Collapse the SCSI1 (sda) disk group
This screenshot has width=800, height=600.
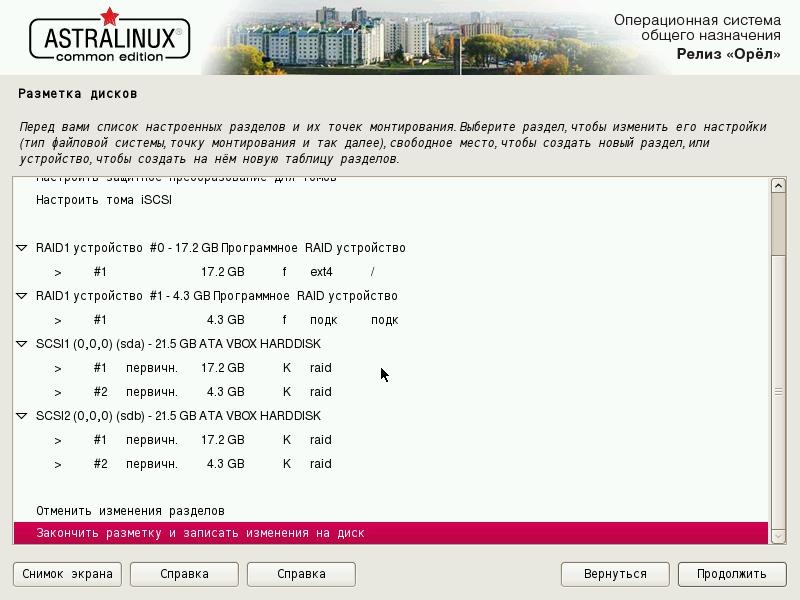coord(21,344)
